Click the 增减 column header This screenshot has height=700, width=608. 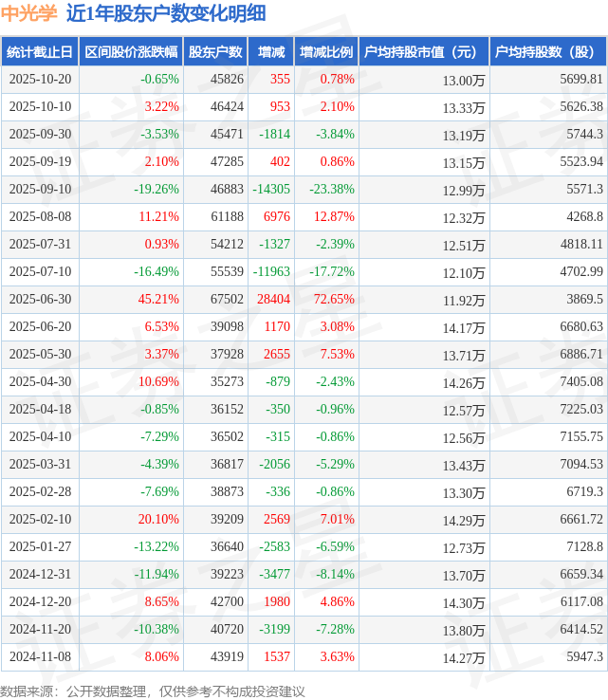270,52
